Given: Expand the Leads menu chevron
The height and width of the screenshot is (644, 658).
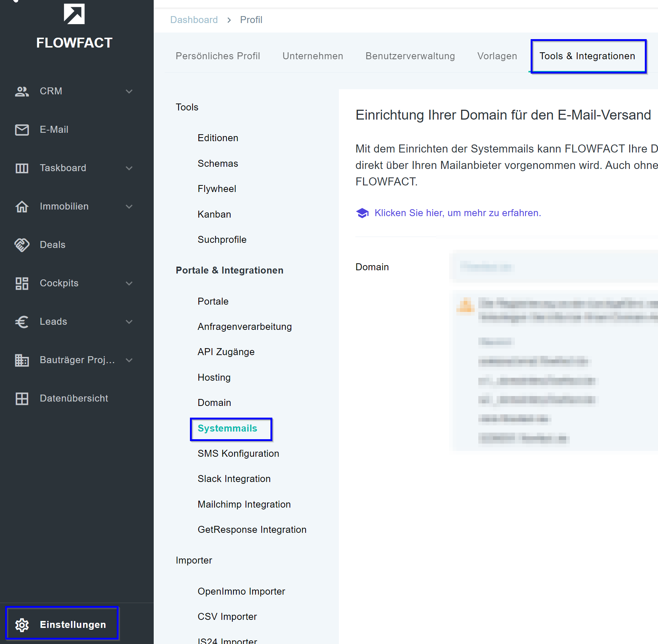Looking at the screenshot, I should (129, 322).
